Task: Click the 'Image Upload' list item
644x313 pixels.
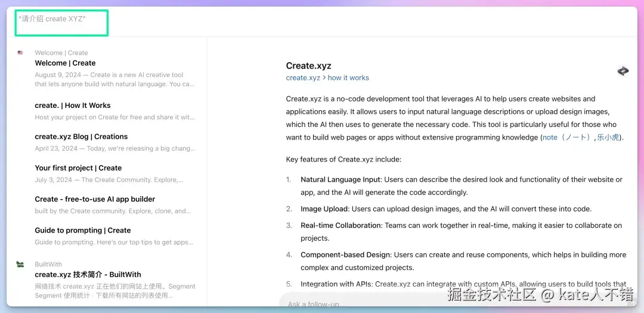Action: pyautogui.click(x=439, y=209)
